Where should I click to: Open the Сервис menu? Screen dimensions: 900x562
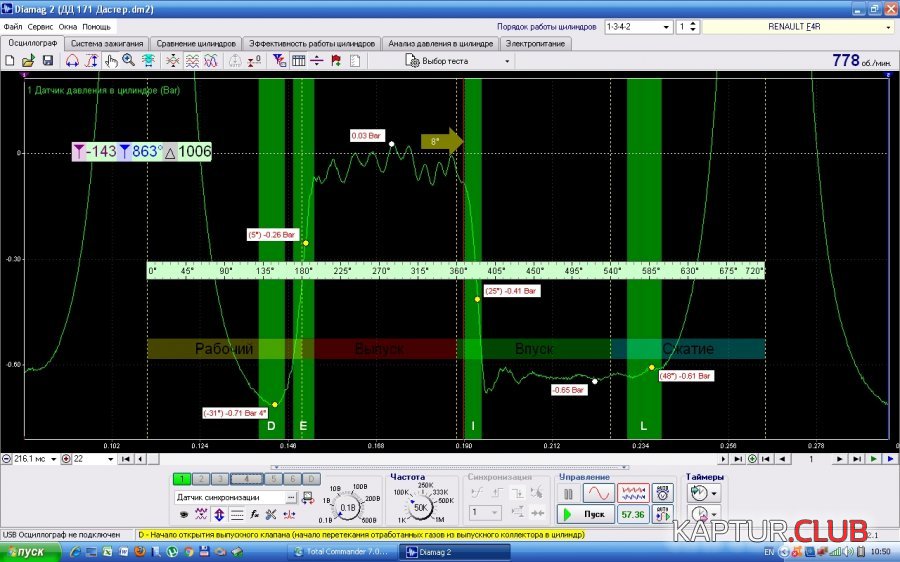pos(40,26)
